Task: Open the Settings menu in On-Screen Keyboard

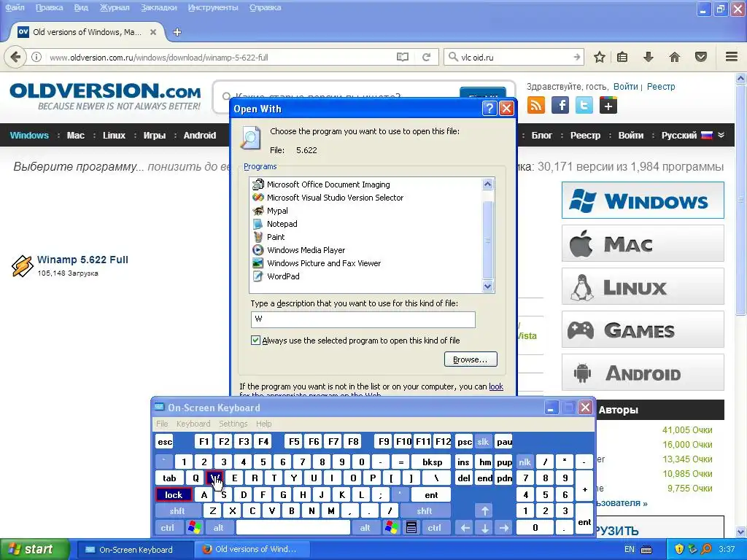Action: 233,424
